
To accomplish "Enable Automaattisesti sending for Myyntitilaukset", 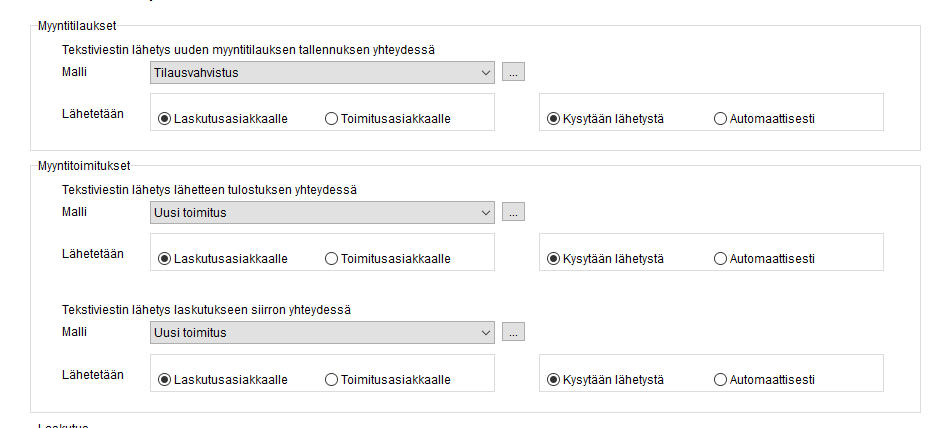I will [721, 119].
